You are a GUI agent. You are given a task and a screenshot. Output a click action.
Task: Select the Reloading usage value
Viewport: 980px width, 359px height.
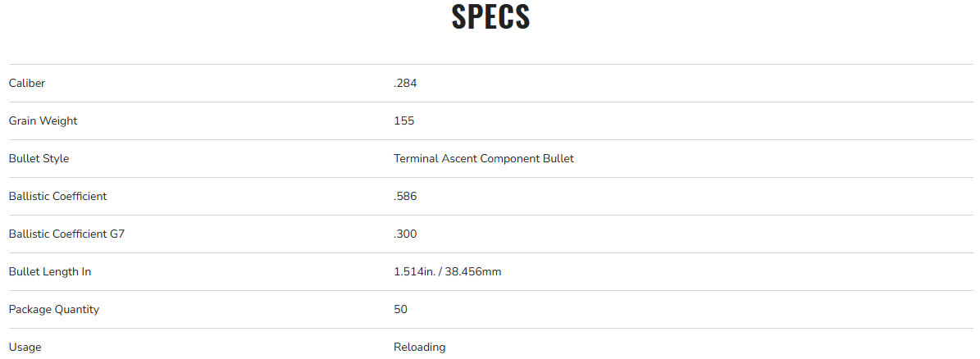pyautogui.click(x=419, y=347)
